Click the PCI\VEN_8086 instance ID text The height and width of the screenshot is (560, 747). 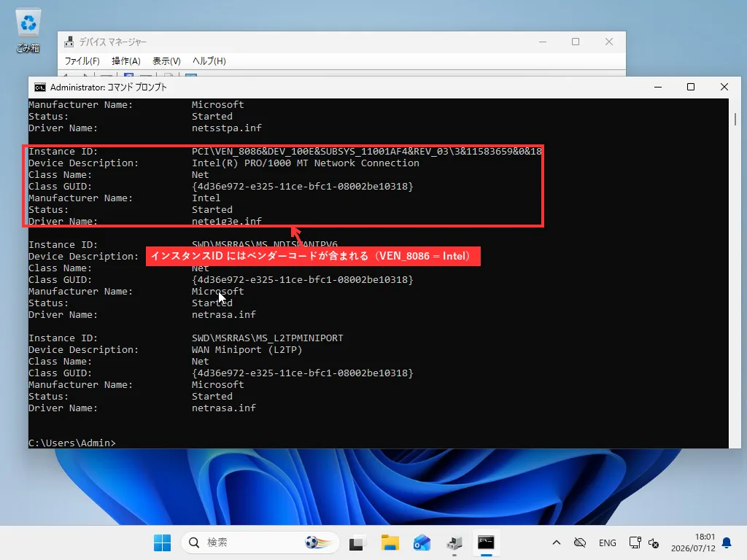coord(366,152)
